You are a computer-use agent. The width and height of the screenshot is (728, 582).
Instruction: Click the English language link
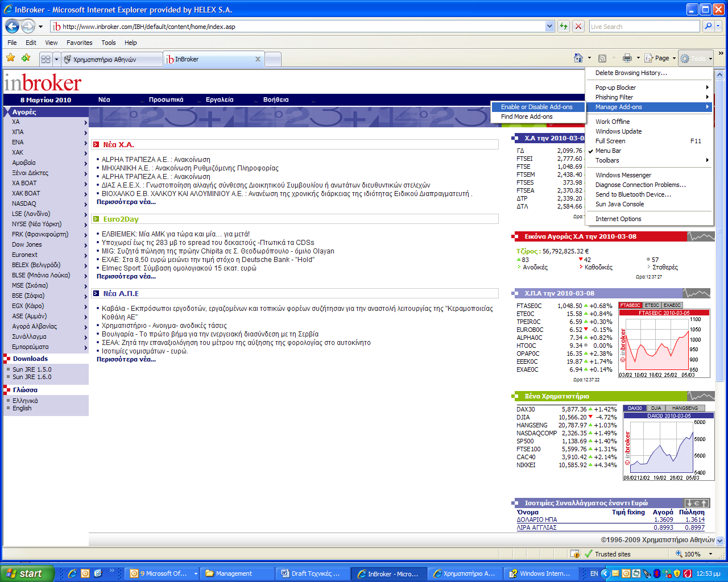pos(22,408)
